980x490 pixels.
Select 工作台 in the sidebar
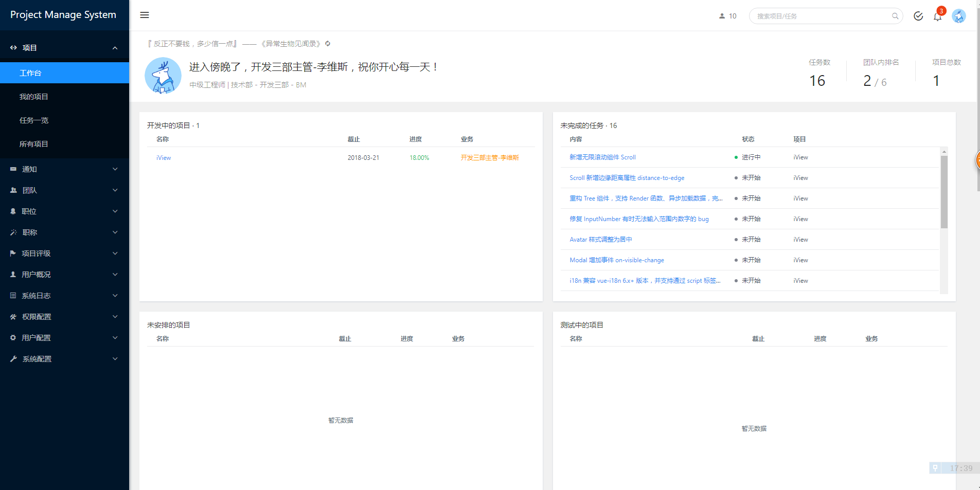[x=64, y=73]
